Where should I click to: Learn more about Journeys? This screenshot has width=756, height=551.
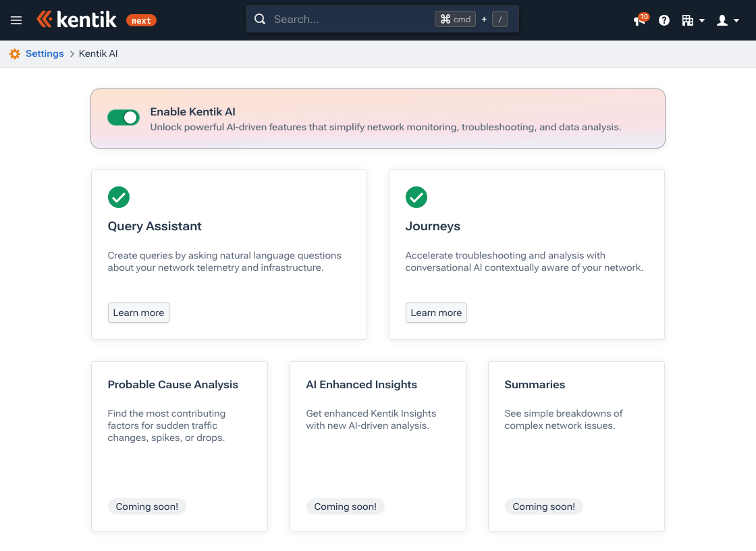pyautogui.click(x=436, y=313)
